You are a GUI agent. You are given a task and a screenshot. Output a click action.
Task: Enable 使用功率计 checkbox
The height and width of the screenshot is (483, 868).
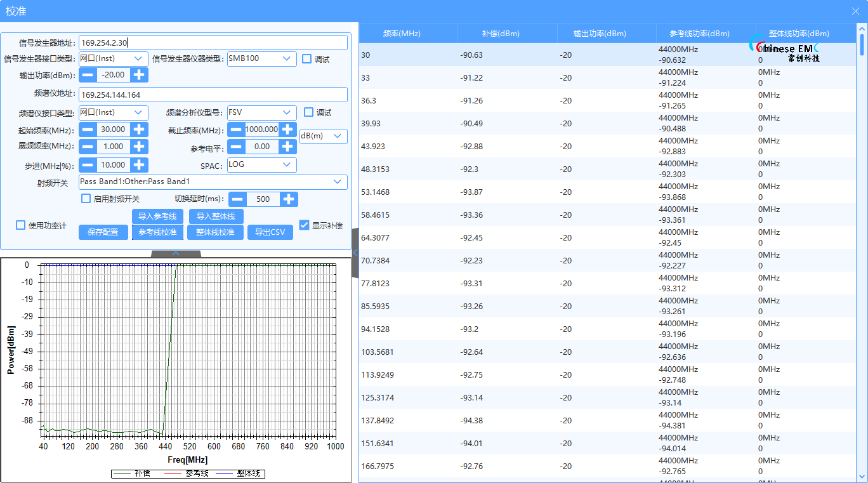click(x=21, y=225)
